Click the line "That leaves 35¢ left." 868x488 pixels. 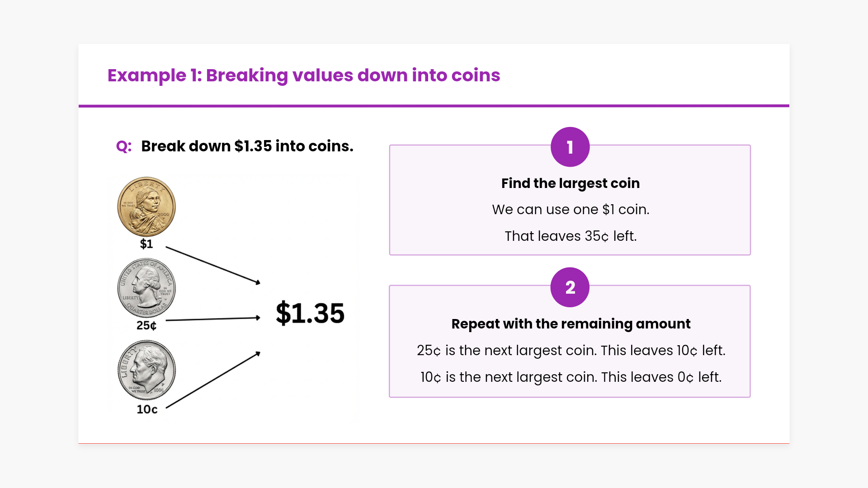coord(570,236)
